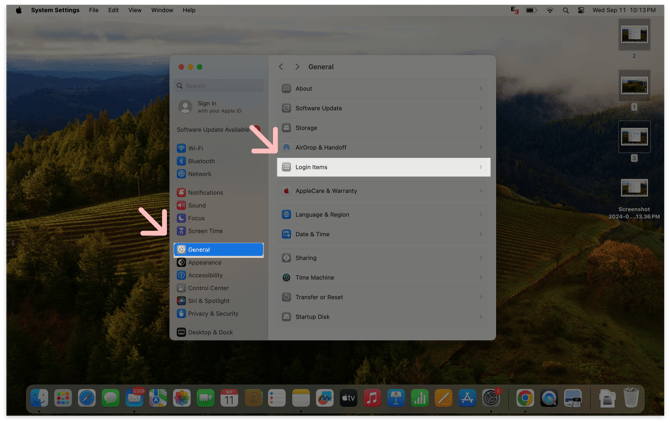
Task: Click the Storage icon in General
Action: pyautogui.click(x=286, y=128)
